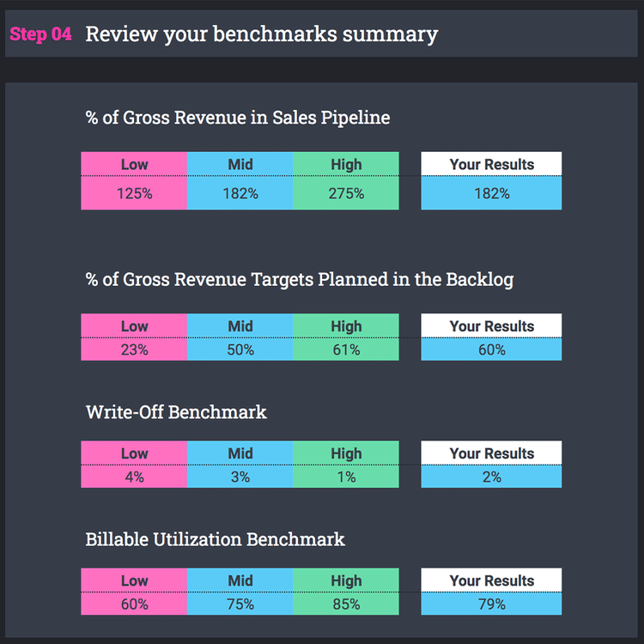Viewport: 644px width, 644px height.
Task: Click the pink Low header under Sales Pipeline
Action: [134, 164]
